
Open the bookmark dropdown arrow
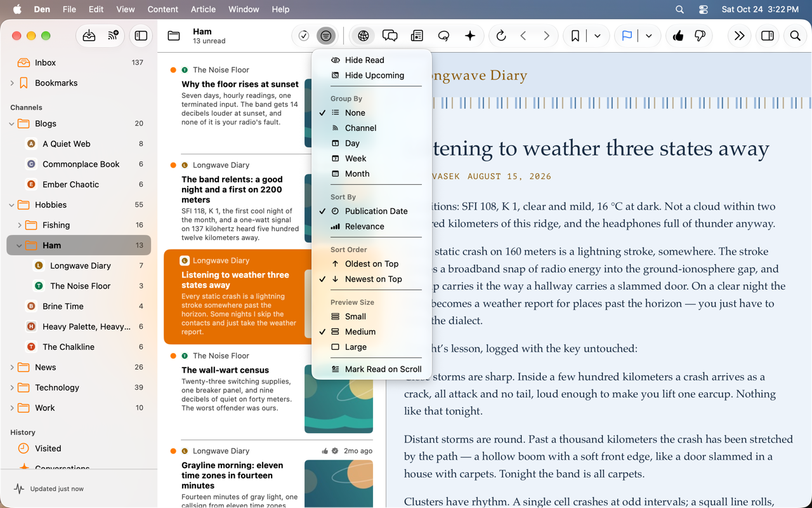598,36
